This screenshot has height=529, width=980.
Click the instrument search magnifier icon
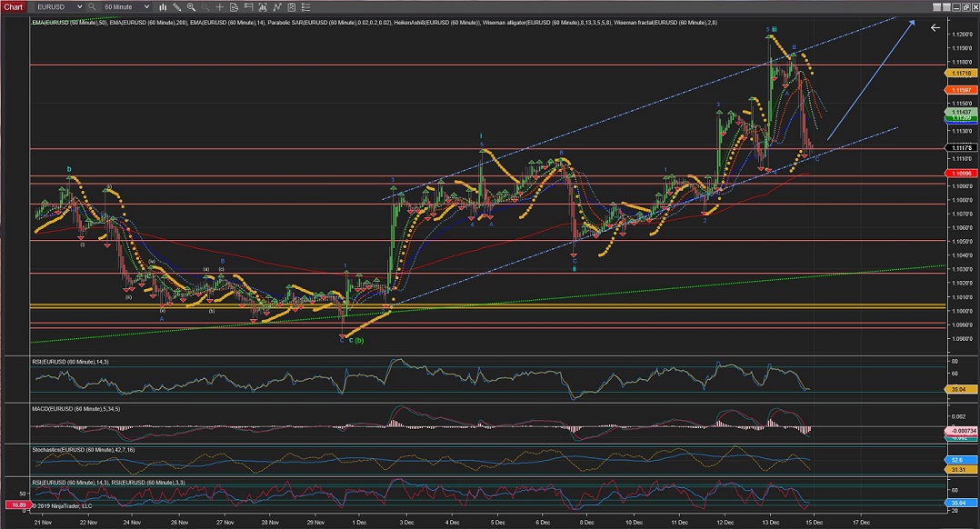point(92,7)
